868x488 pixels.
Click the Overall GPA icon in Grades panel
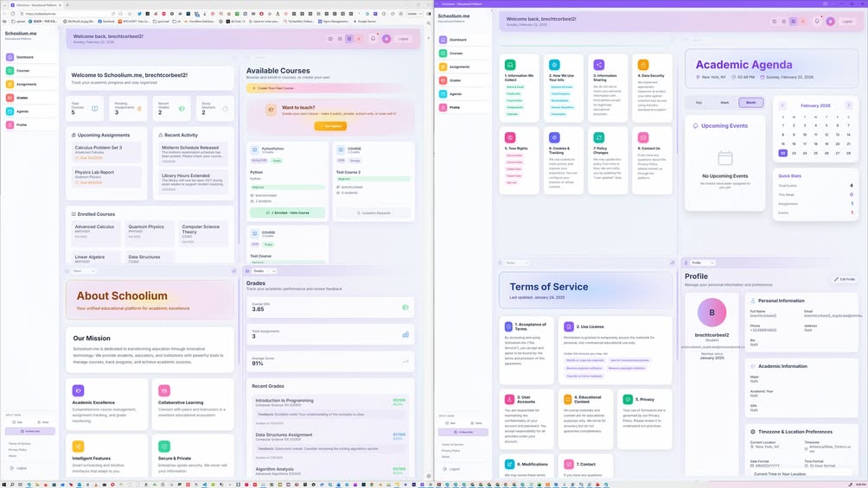pyautogui.click(x=407, y=307)
